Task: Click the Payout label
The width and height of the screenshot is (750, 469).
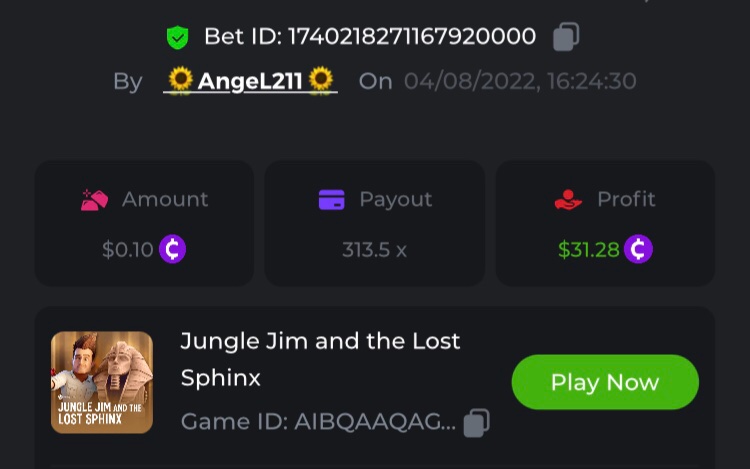Action: coord(395,200)
